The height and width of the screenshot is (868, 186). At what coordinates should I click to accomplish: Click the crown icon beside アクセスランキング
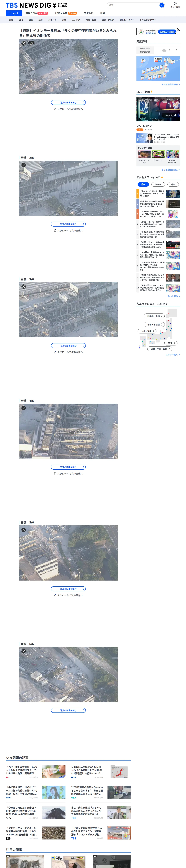point(162,177)
